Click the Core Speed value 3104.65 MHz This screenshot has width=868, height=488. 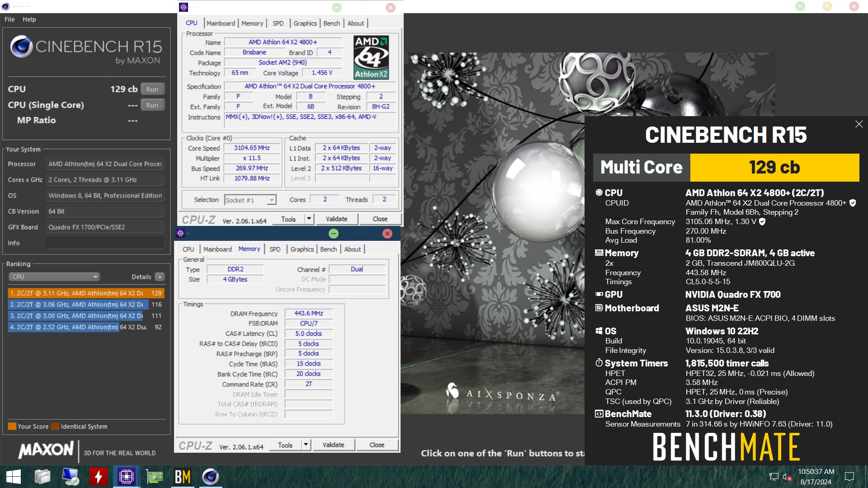pos(252,148)
